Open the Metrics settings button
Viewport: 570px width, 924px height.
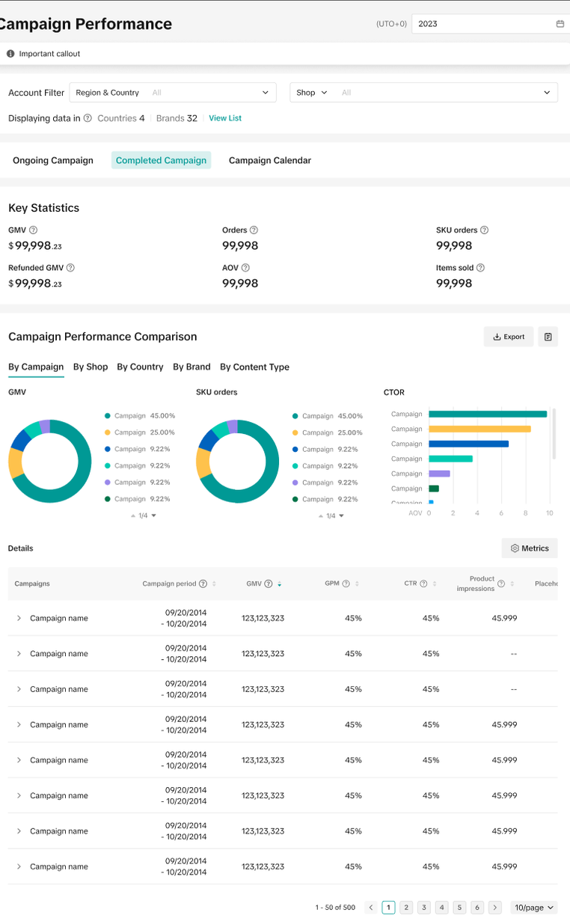coord(530,548)
